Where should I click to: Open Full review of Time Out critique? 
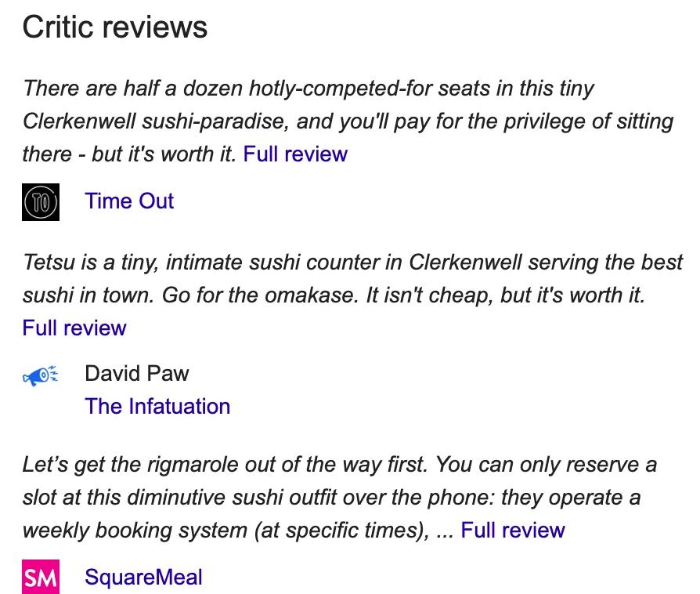point(295,154)
